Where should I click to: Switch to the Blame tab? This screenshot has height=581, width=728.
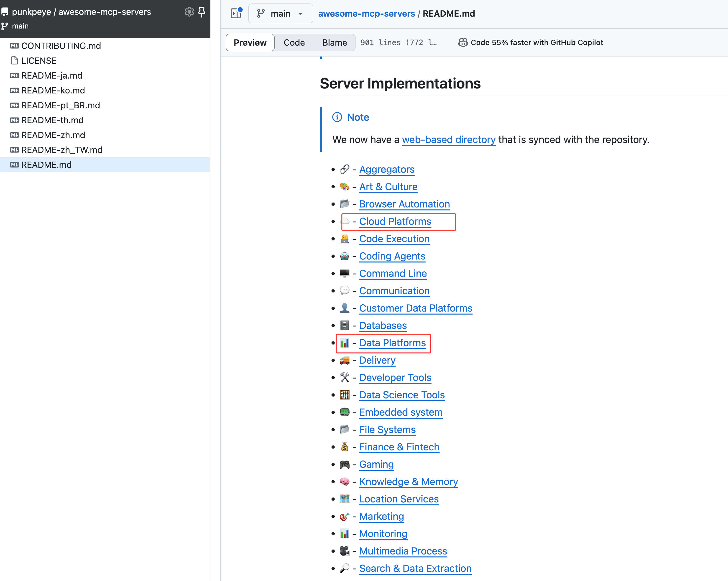point(334,43)
